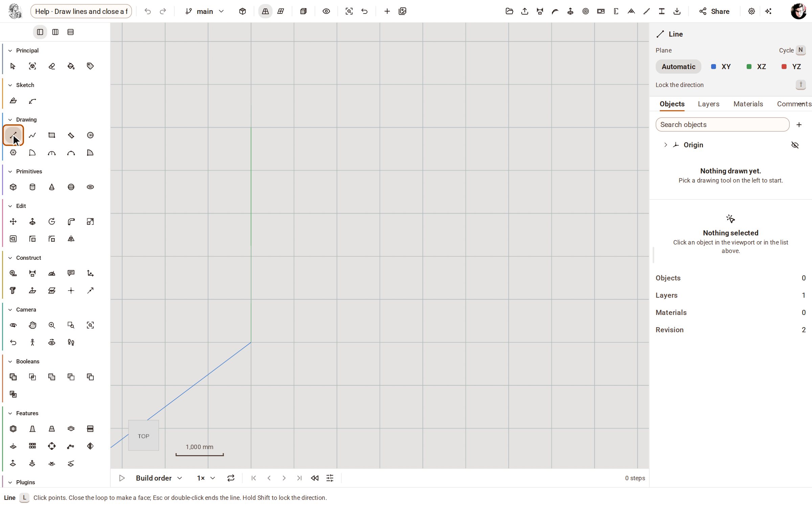This screenshot has width=812, height=508.
Task: Choose the Paint bucket tool
Action: [x=71, y=66]
